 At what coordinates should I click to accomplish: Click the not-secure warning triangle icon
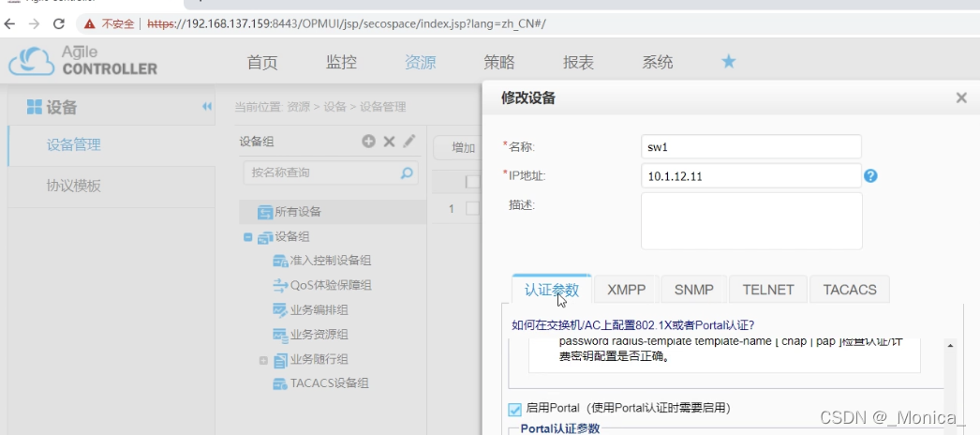click(x=89, y=24)
